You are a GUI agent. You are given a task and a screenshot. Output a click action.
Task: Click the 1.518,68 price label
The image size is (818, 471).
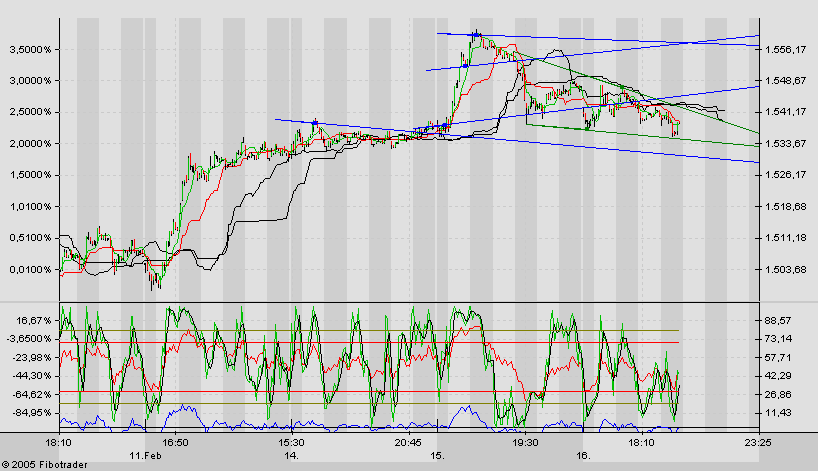tap(785, 207)
